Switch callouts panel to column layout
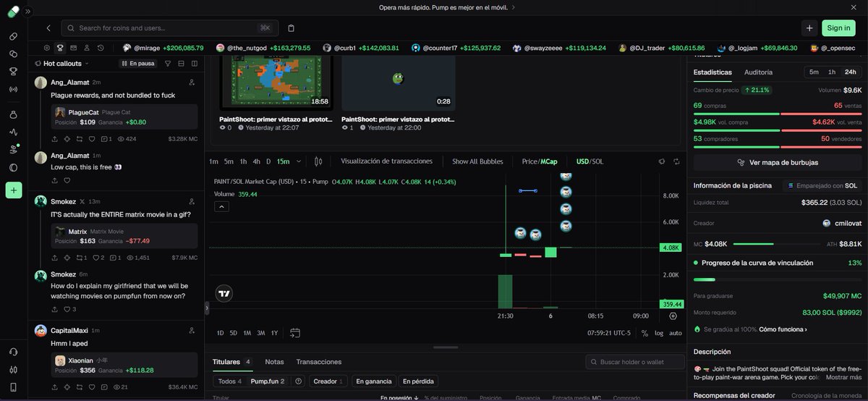The width and height of the screenshot is (868, 401). coord(195,64)
